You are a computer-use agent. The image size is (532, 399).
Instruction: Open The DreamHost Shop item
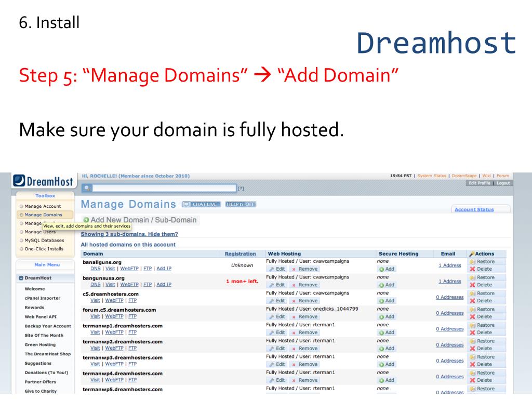48,354
